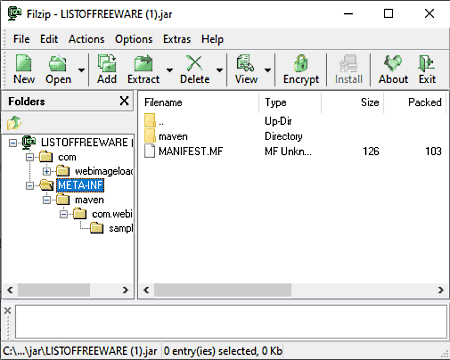Click the MANIFEST.MF file icon
This screenshot has width=450, height=360.
pos(150,151)
